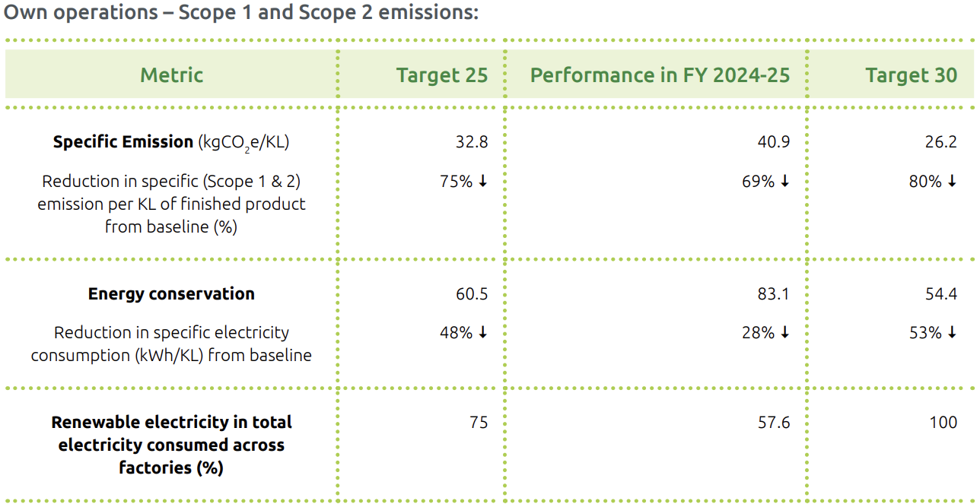Select the 32.8 Target 25 value
Image resolution: width=980 pixels, height=504 pixels.
click(472, 142)
